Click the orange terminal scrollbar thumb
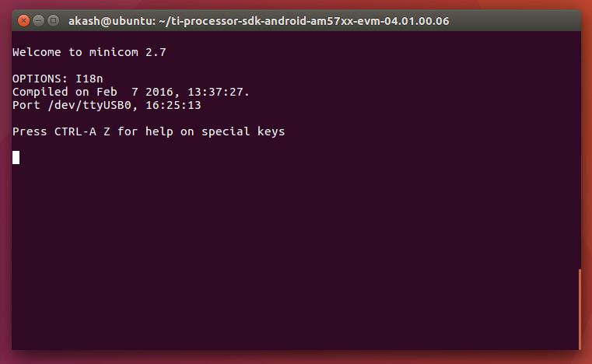The height and width of the screenshot is (364, 592). click(x=579, y=309)
